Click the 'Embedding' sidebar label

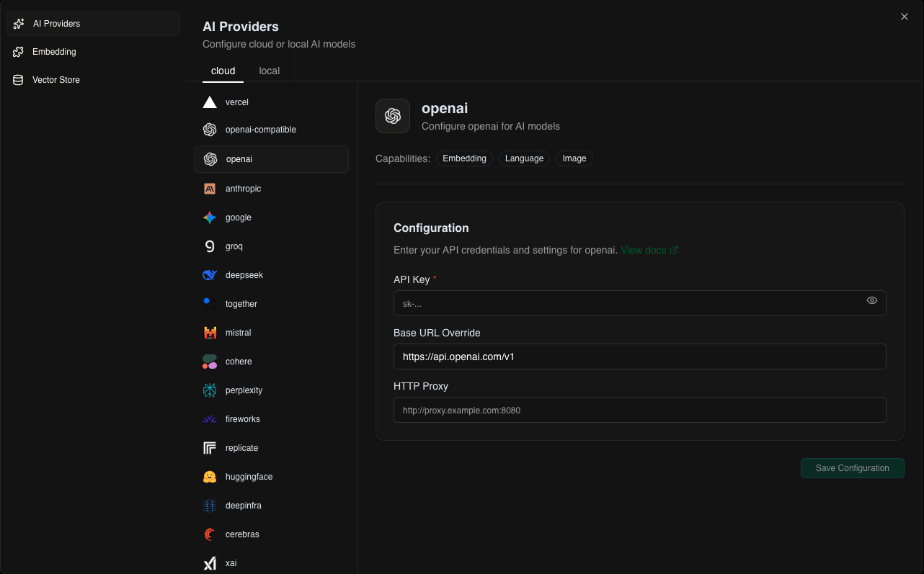tap(54, 52)
